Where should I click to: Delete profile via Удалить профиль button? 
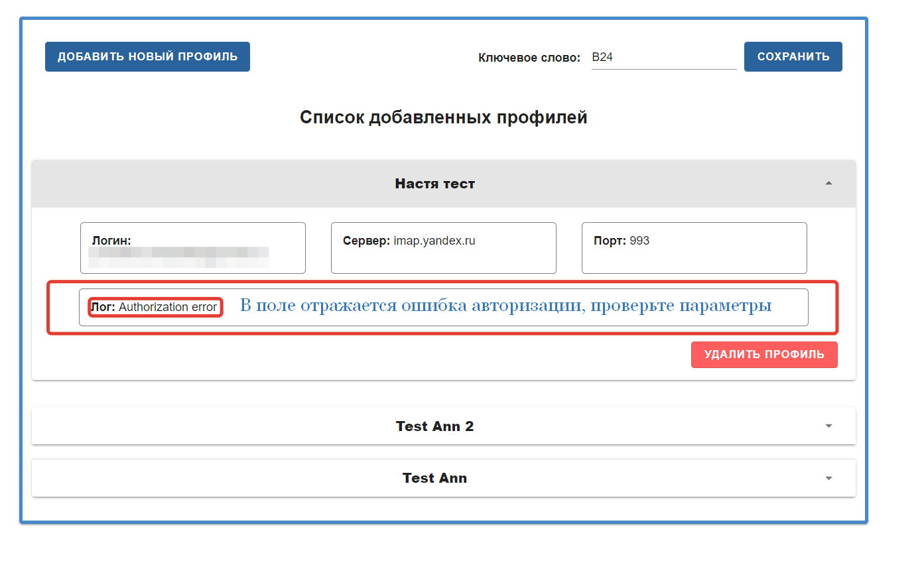(x=764, y=355)
